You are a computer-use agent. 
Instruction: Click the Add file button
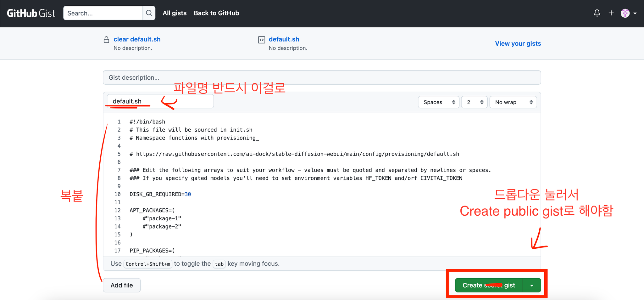coord(122,285)
